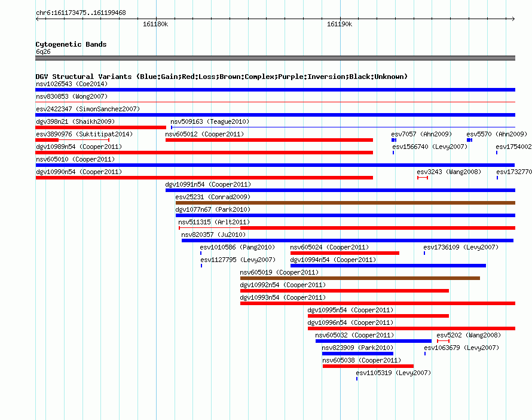Viewport: 532px width, 420px height.
Task: Select the dgv1077n67 (Park2010) label
Action: [x=213, y=209]
